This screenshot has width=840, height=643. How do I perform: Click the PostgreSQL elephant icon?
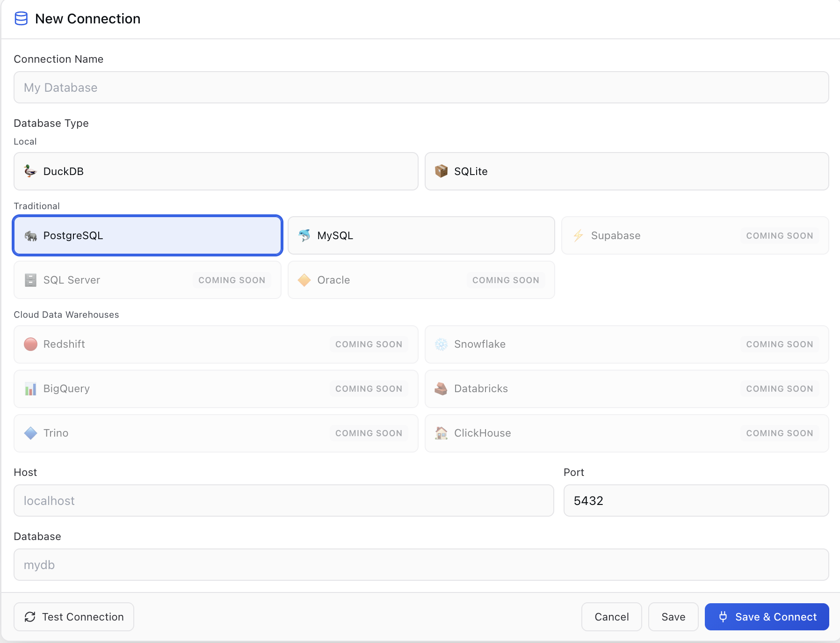30,235
